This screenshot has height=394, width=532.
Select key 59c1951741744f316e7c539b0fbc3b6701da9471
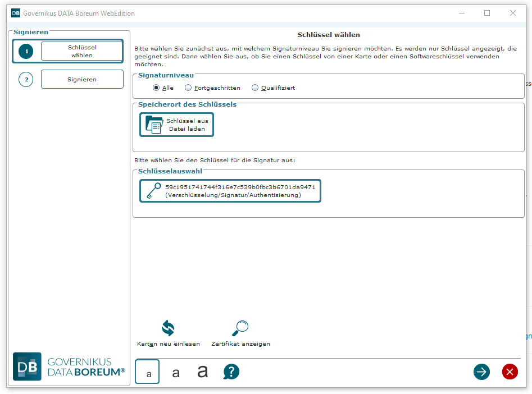coord(230,191)
